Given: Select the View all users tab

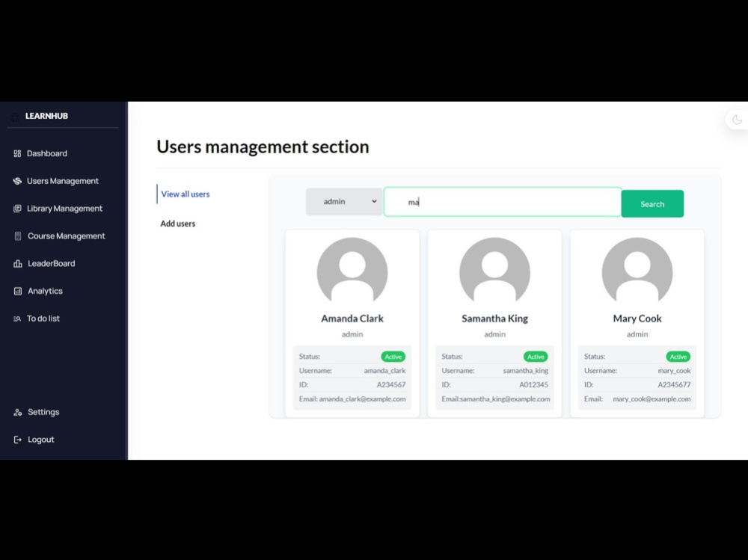Looking at the screenshot, I should tap(185, 194).
